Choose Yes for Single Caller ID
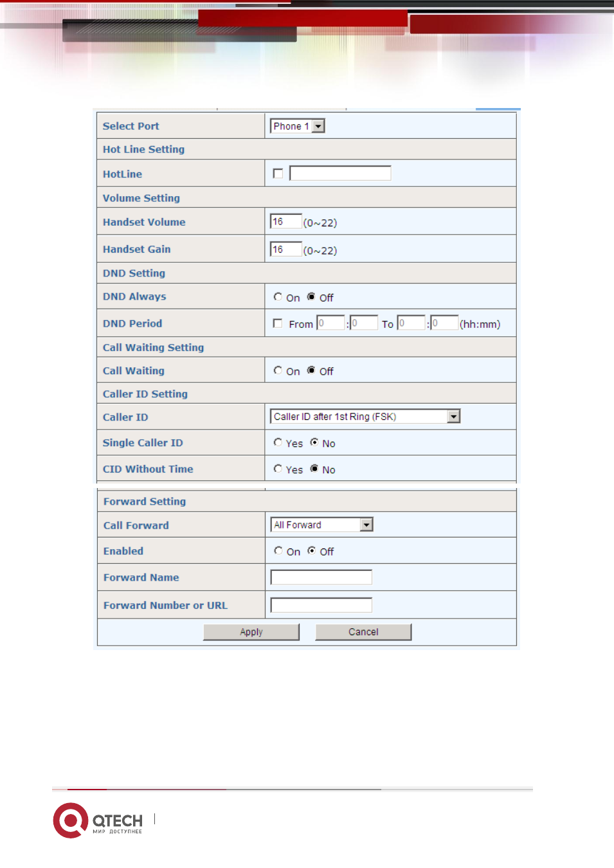Image resolution: width=614 pixels, height=868 pixels. coord(278,442)
